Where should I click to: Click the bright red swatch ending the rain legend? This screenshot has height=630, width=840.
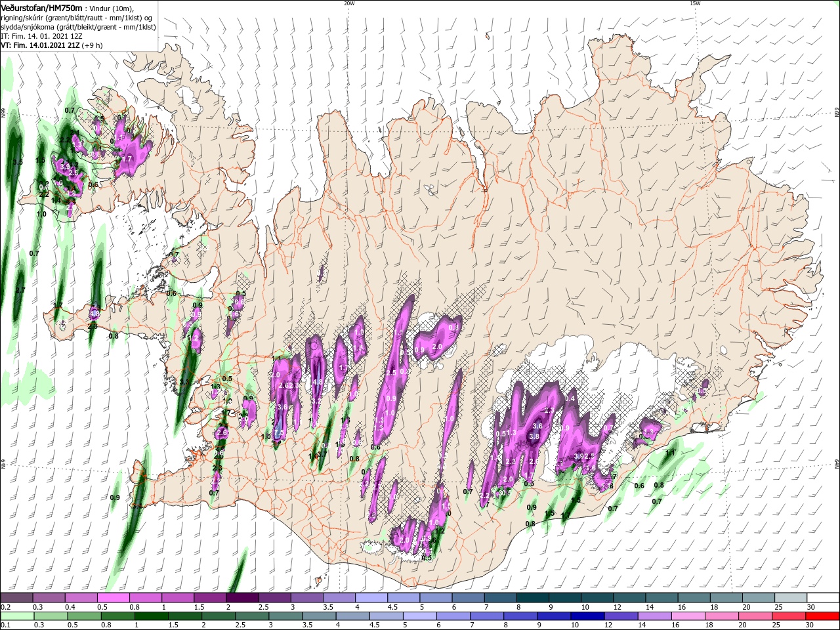pyautogui.click(x=822, y=616)
